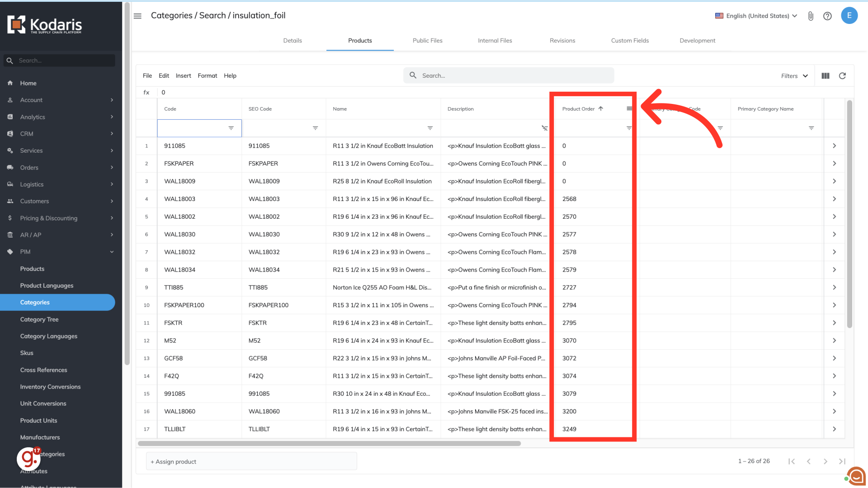Open Category Tree in sidebar
Viewport: 868px width, 488px height.
pyautogui.click(x=39, y=319)
